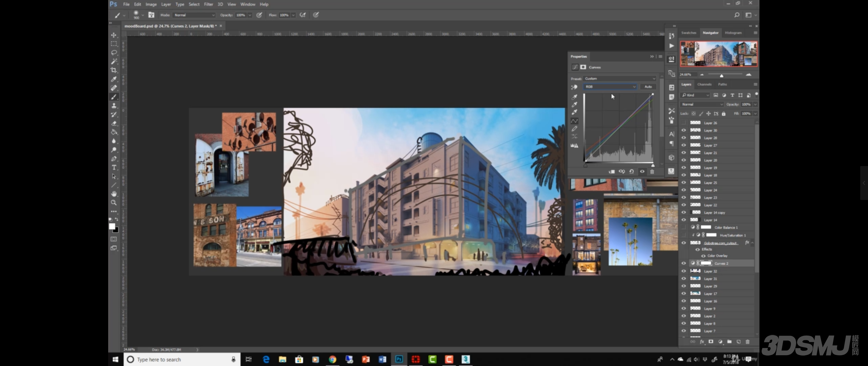Select the Lasso tool
Image resolution: width=868 pixels, height=366 pixels.
pyautogui.click(x=114, y=53)
